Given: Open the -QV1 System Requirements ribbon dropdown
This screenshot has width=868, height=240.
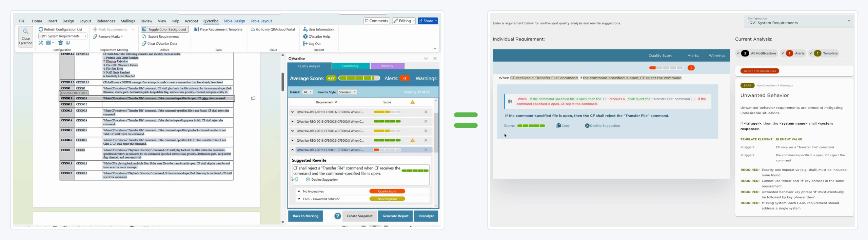Looking at the screenshot, I should 63,36.
